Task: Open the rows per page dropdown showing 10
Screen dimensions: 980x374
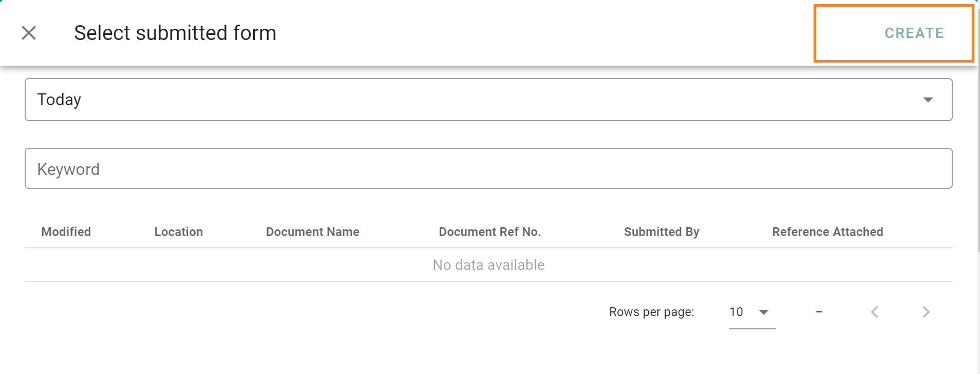Action: [x=752, y=312]
